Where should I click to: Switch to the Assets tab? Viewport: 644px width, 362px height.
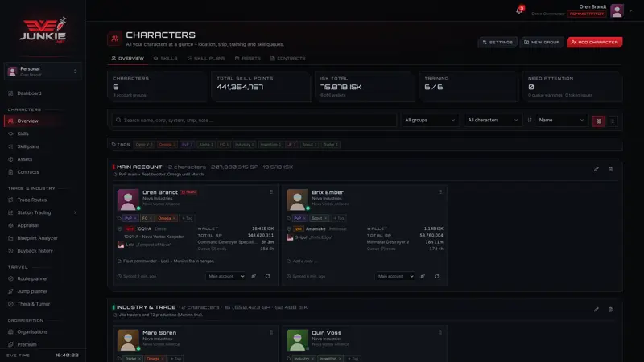[248, 58]
